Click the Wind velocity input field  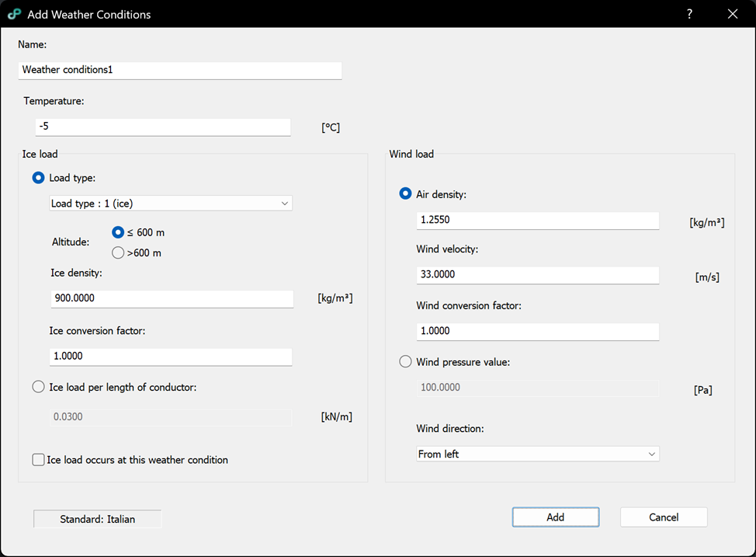(537, 275)
